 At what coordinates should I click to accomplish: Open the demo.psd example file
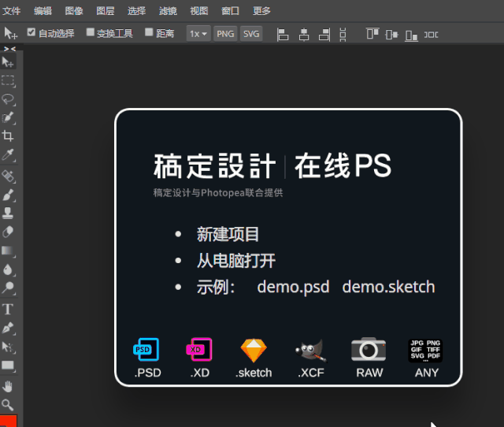[293, 287]
